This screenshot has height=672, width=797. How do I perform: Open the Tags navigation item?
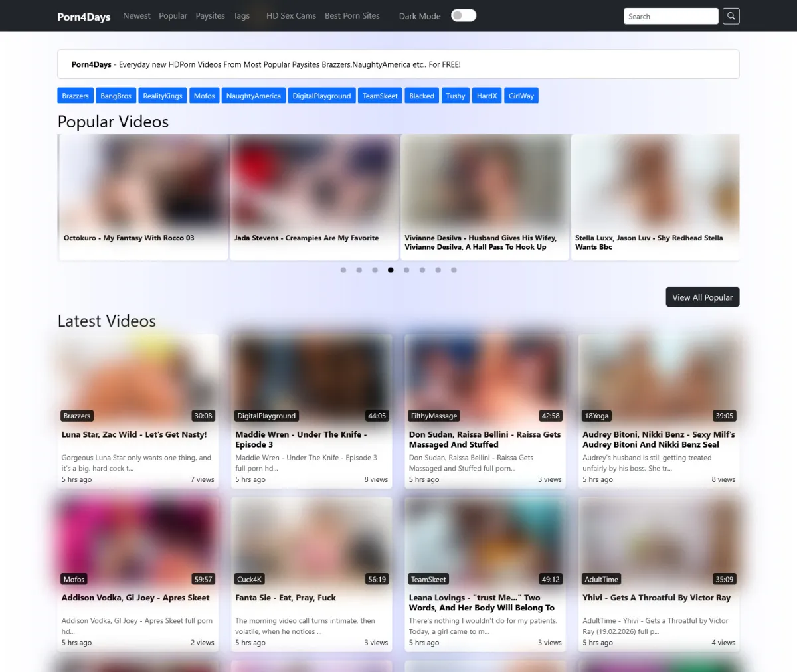coord(242,15)
